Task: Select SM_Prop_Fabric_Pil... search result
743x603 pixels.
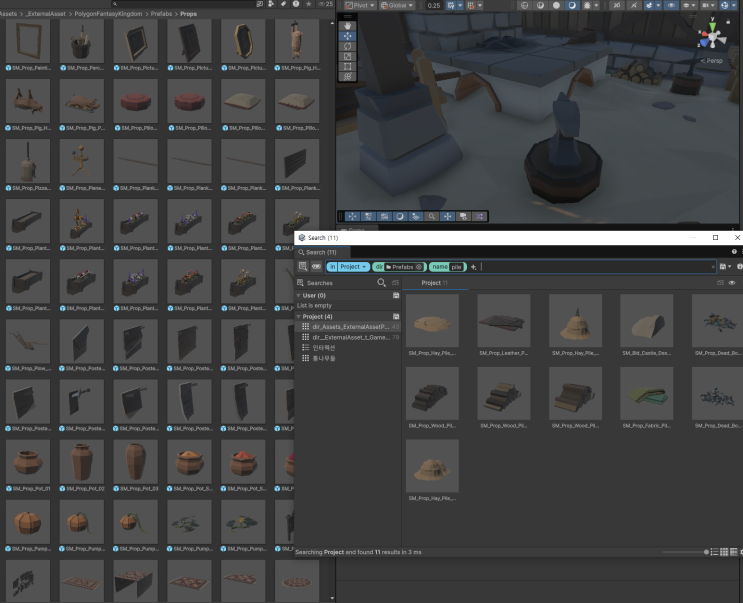Action: click(x=646, y=397)
